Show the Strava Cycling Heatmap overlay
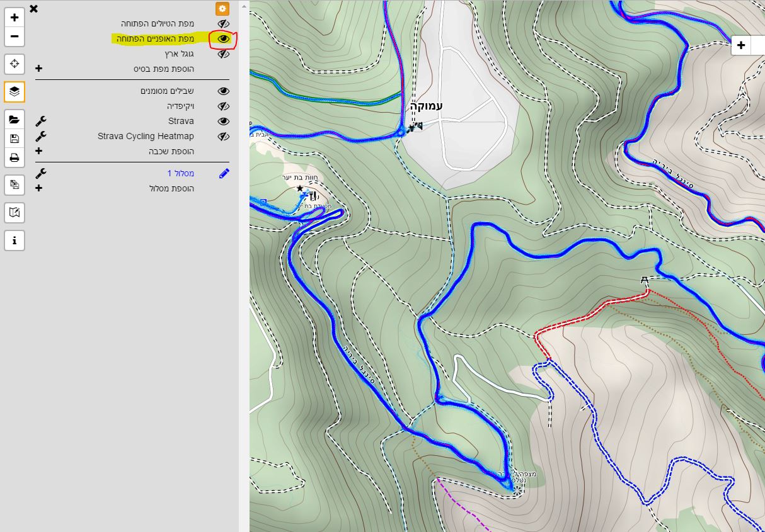The width and height of the screenshot is (765, 532). pos(223,137)
